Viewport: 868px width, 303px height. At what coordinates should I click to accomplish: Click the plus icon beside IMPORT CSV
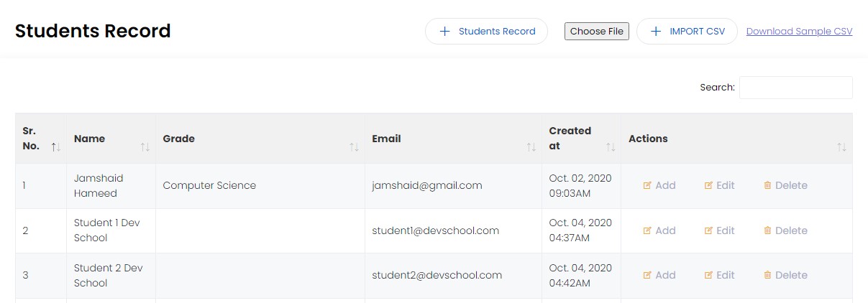(655, 32)
